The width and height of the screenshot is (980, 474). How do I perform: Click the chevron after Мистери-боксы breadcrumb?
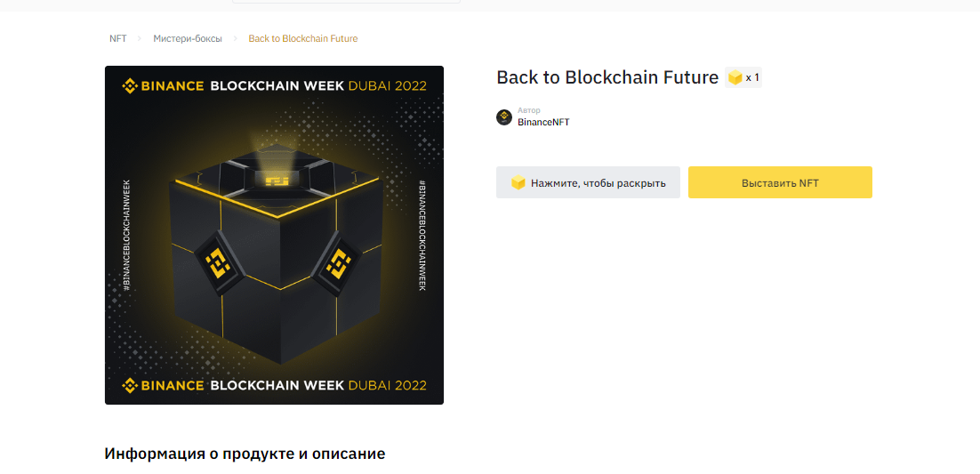click(x=236, y=39)
